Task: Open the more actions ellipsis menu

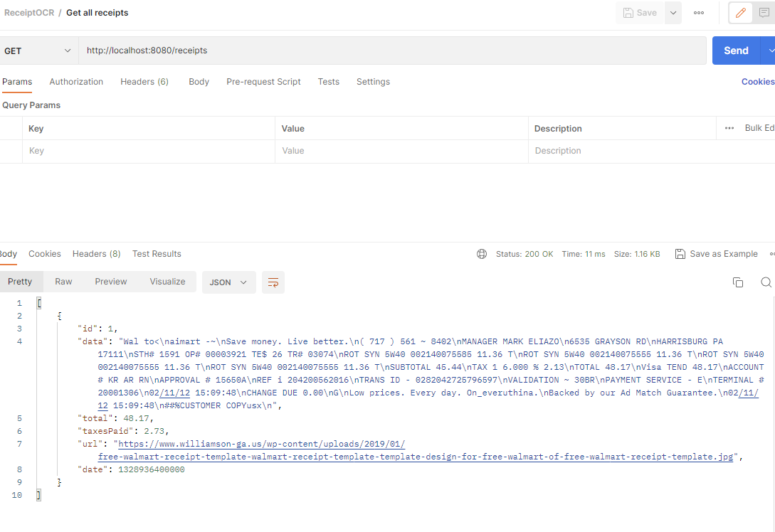Action: 698,13
